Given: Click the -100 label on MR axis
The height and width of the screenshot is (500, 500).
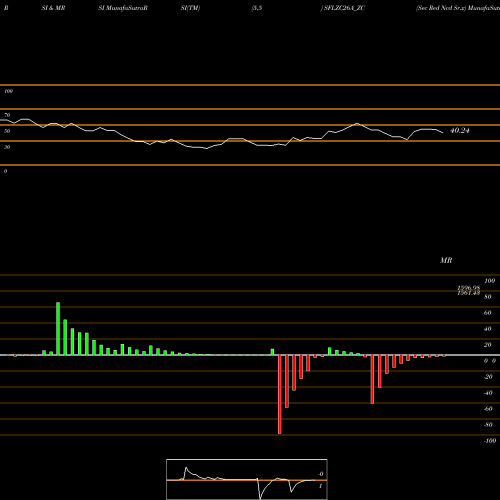Looking at the screenshot, I should 490,441.
